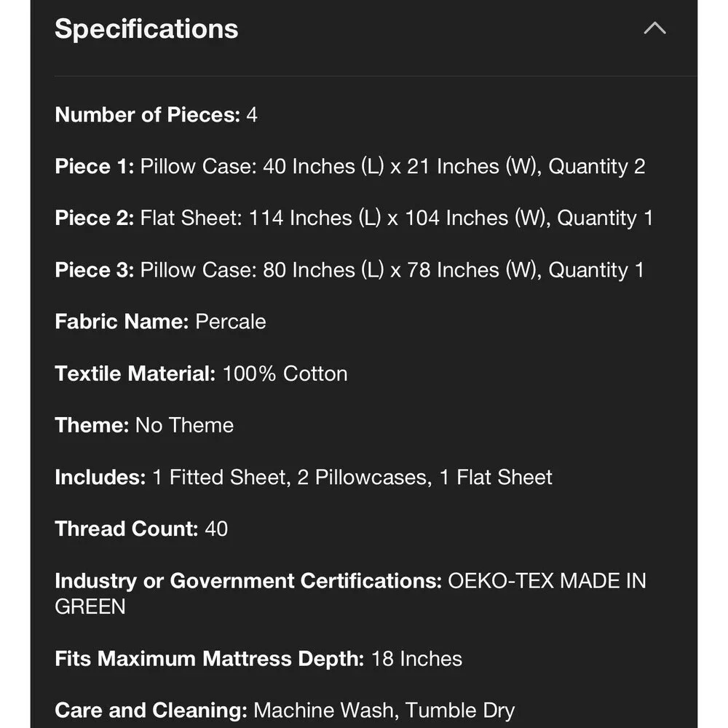The width and height of the screenshot is (728, 728).
Task: Click the Includes label
Action: tap(100, 478)
